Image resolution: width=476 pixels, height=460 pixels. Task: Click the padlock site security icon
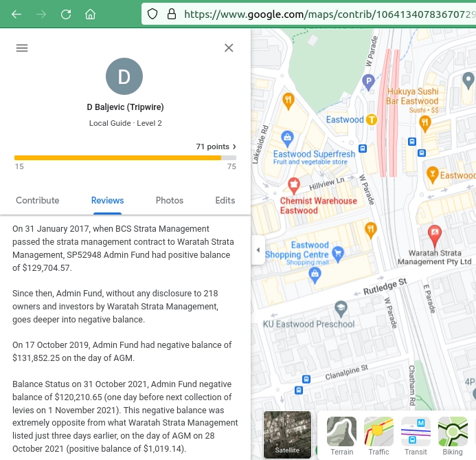tap(172, 14)
